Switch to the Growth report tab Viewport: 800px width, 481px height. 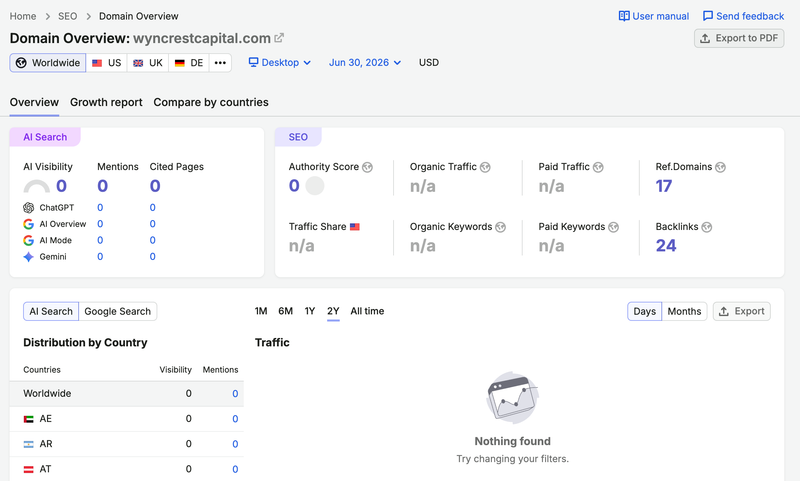pos(106,102)
